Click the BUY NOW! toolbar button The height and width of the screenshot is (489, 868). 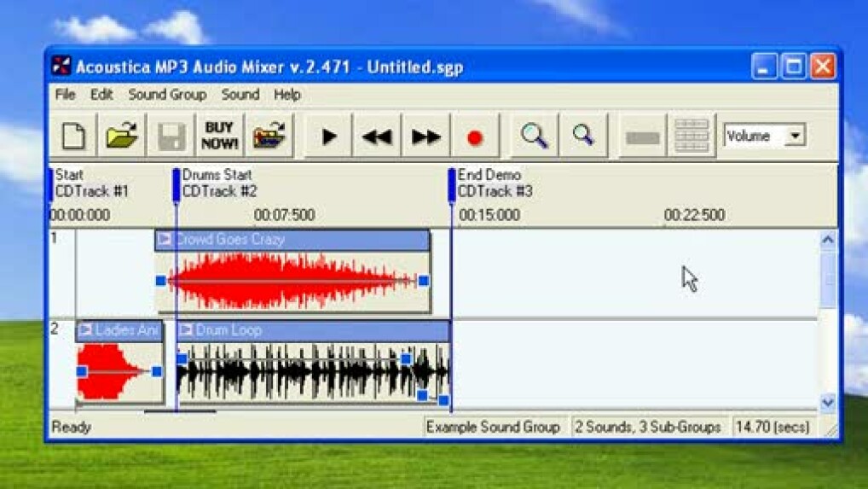219,137
